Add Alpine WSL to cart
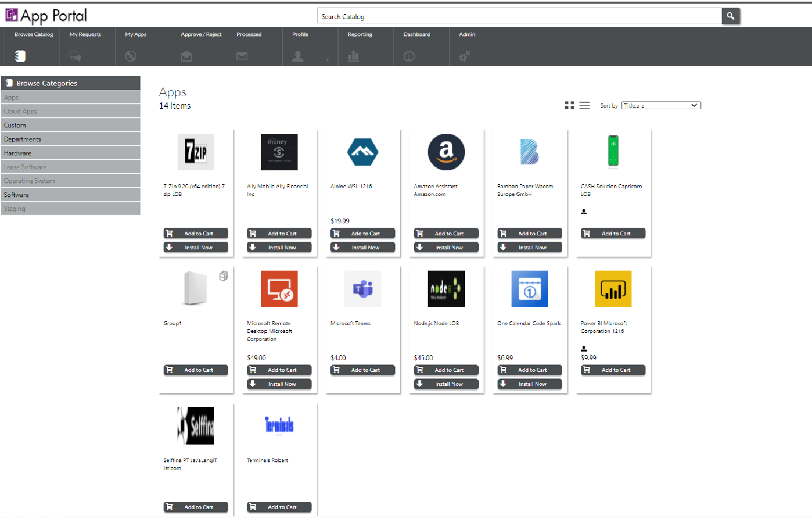The image size is (812, 519). click(x=362, y=234)
